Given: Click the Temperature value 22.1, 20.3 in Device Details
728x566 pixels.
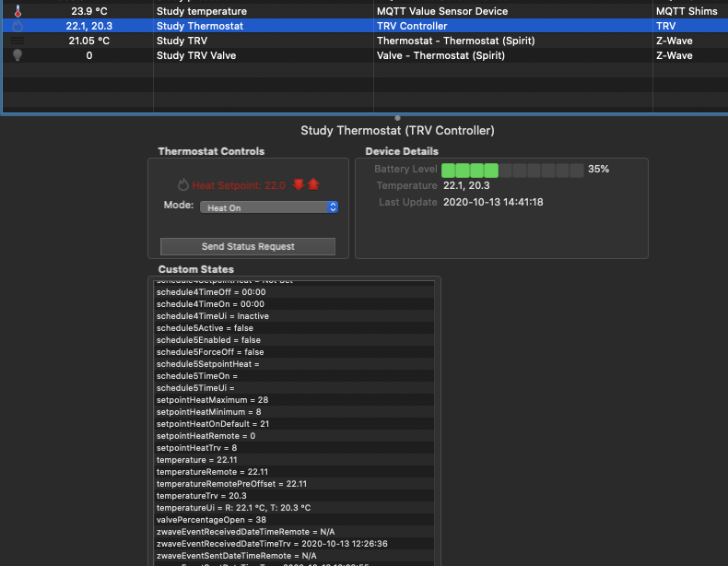Looking at the screenshot, I should 466,185.
